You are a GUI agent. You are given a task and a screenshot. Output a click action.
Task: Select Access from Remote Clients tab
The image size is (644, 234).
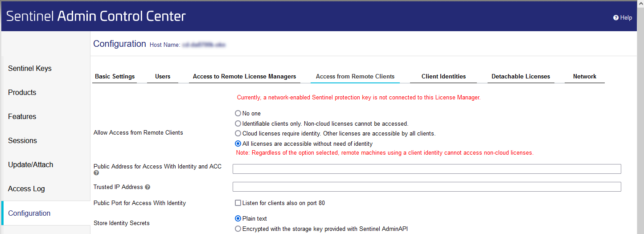point(355,76)
